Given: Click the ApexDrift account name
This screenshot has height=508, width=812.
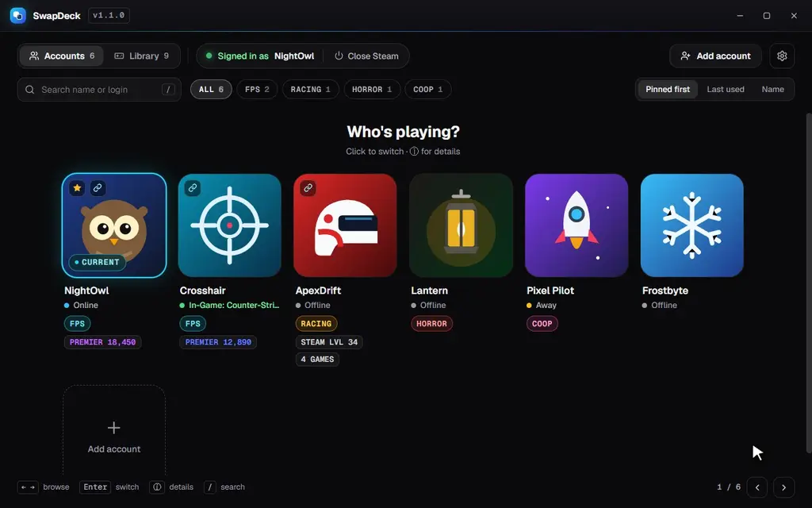Looking at the screenshot, I should pos(318,291).
